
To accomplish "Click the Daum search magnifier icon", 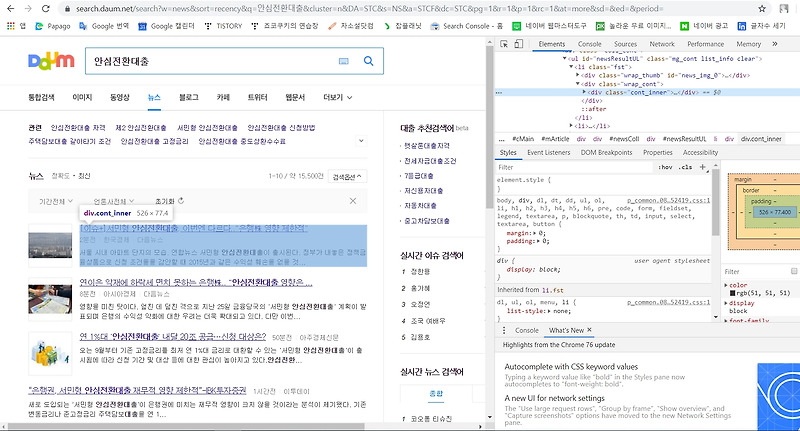I will tap(368, 61).
